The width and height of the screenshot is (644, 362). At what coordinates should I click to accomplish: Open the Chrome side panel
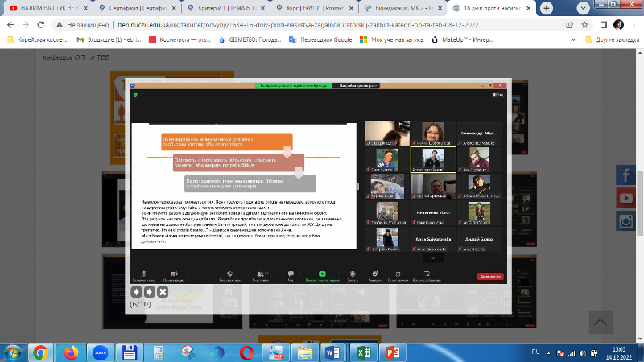[603, 25]
